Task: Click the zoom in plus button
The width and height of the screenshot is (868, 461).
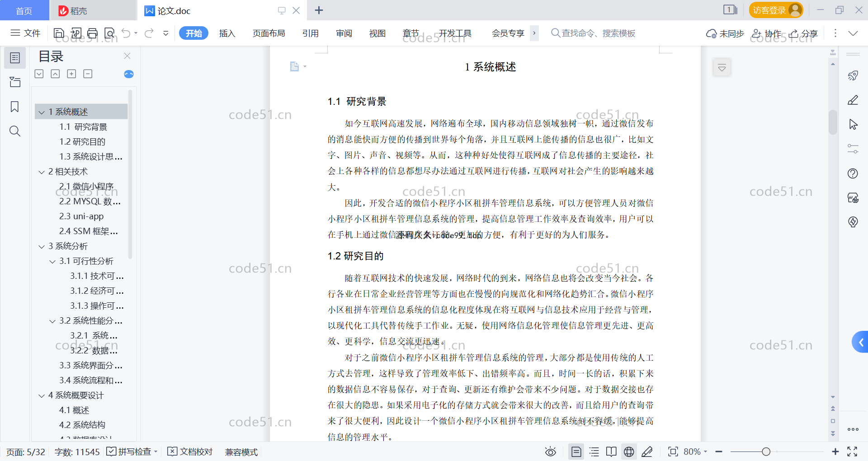Action: click(x=835, y=452)
